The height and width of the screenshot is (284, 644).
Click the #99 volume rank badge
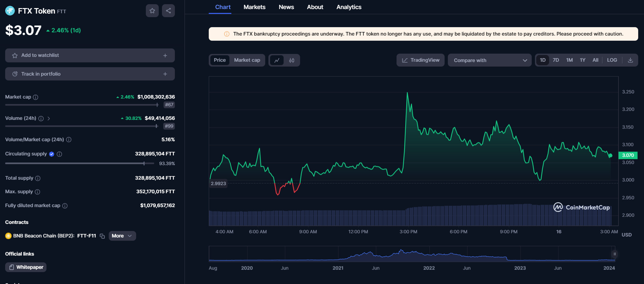[x=169, y=126]
